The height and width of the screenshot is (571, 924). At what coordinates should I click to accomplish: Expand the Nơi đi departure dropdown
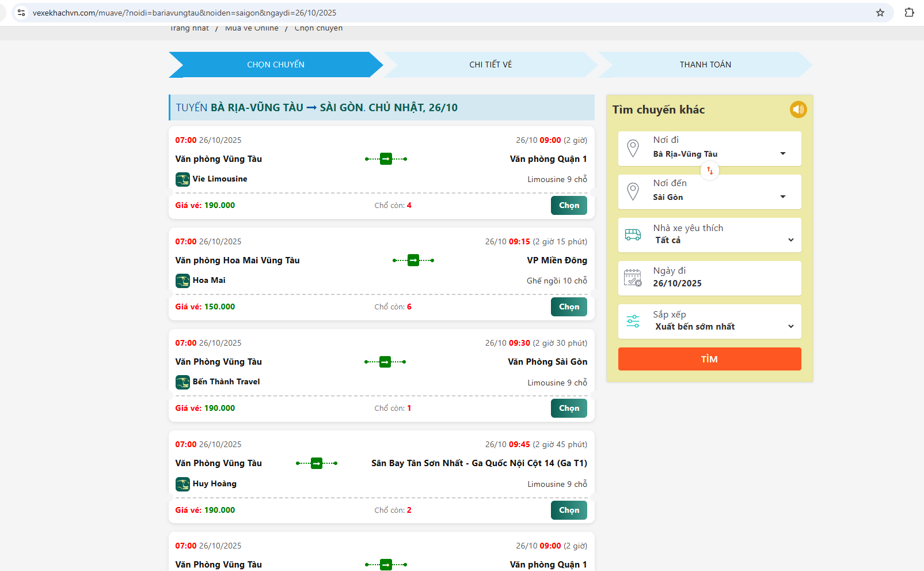coord(782,153)
